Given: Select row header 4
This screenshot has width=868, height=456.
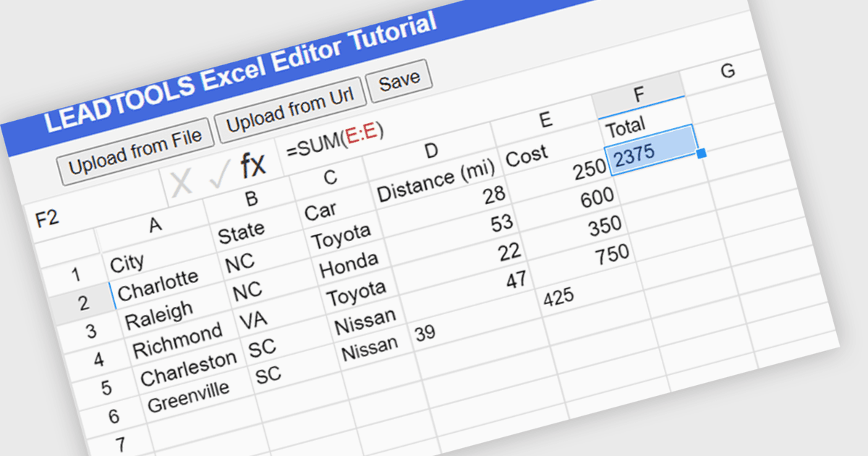Looking at the screenshot, I should (x=98, y=359).
